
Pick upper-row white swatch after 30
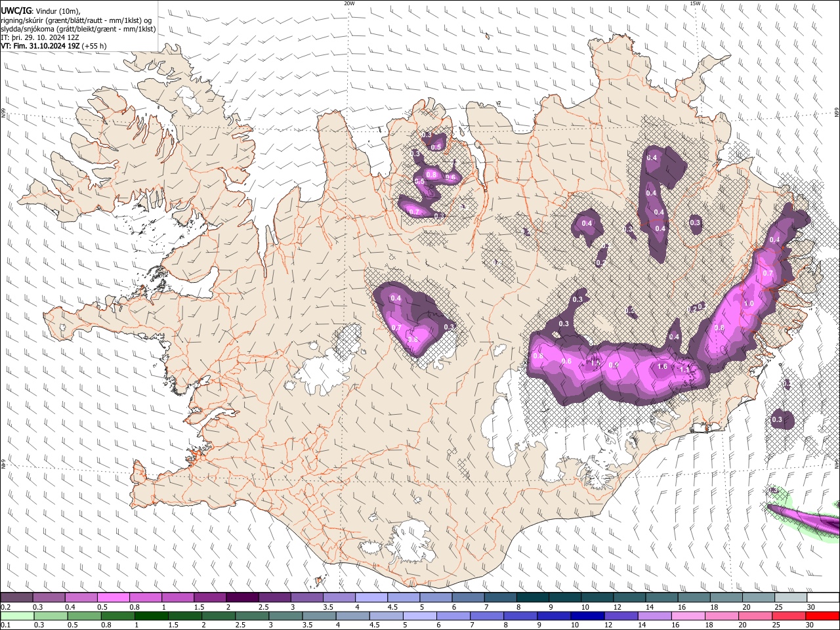coord(823,598)
